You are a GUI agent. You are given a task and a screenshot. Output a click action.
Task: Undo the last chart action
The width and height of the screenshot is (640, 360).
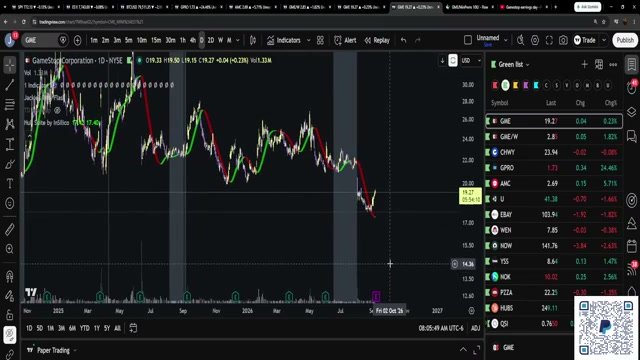click(x=403, y=40)
